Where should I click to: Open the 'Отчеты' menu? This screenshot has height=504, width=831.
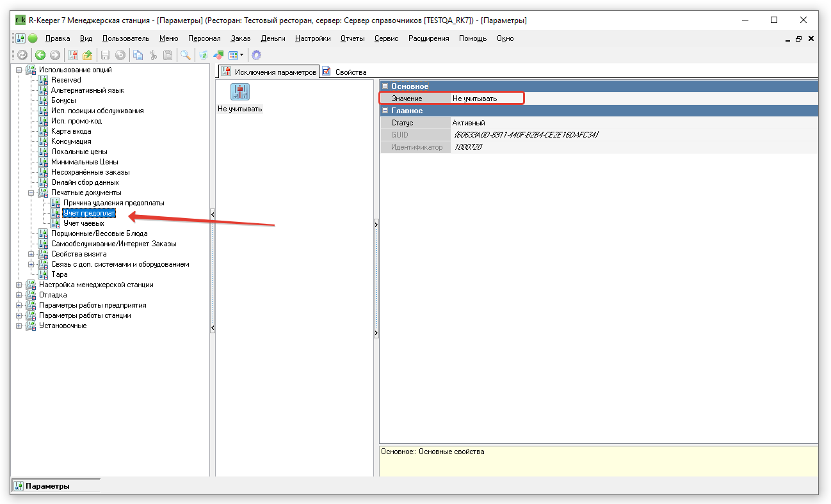point(352,38)
